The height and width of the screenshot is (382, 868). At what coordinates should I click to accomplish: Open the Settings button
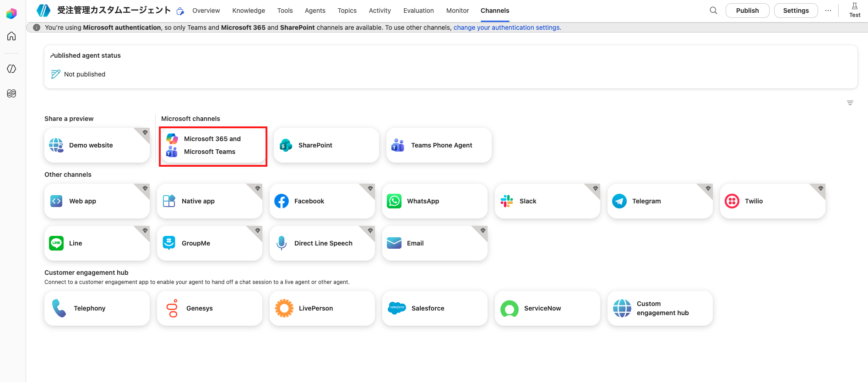pyautogui.click(x=796, y=11)
